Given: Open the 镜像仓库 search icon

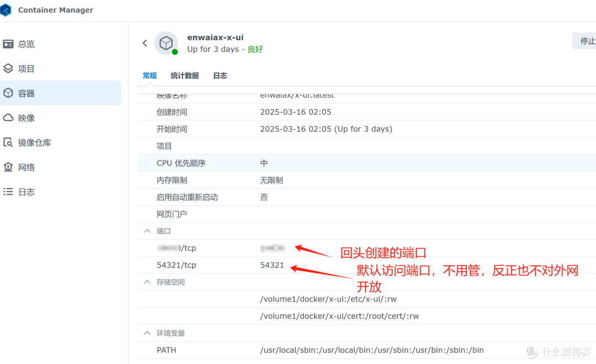Looking at the screenshot, I should 8,142.
